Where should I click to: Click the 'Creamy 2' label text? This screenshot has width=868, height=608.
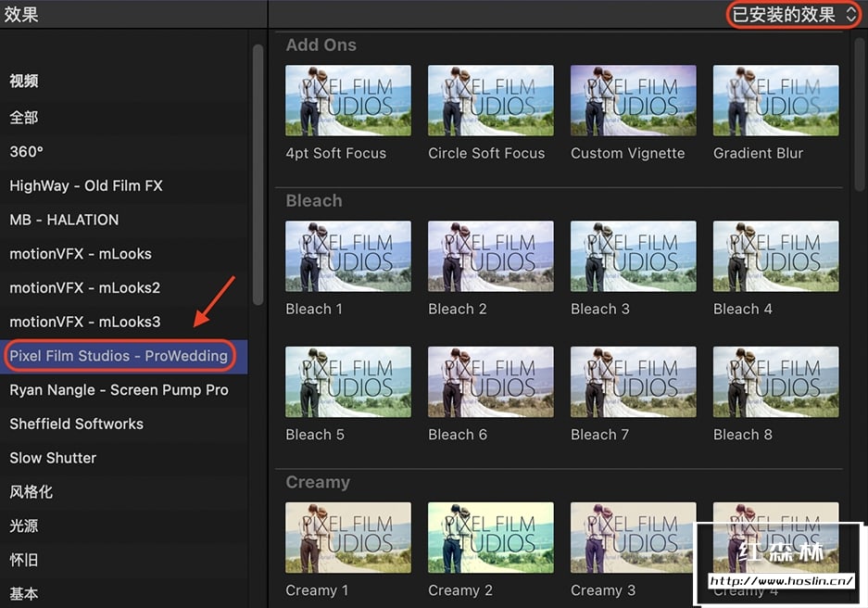tap(460, 590)
